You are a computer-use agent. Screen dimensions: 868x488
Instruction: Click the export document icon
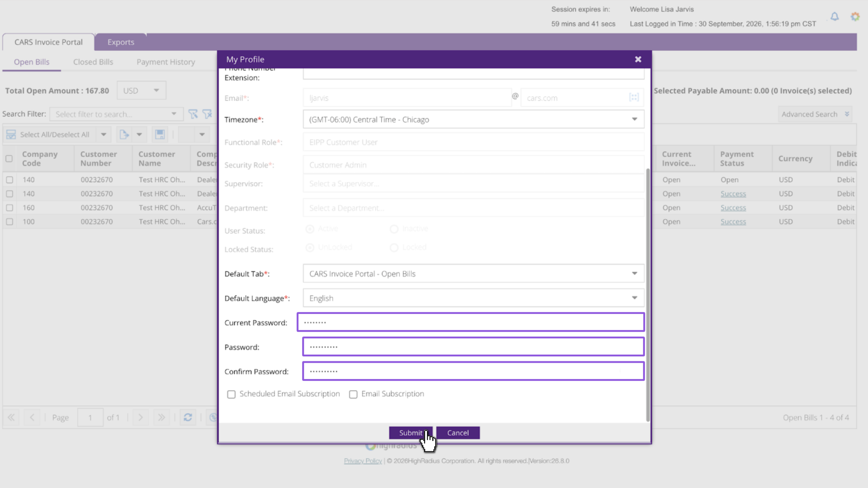click(124, 134)
